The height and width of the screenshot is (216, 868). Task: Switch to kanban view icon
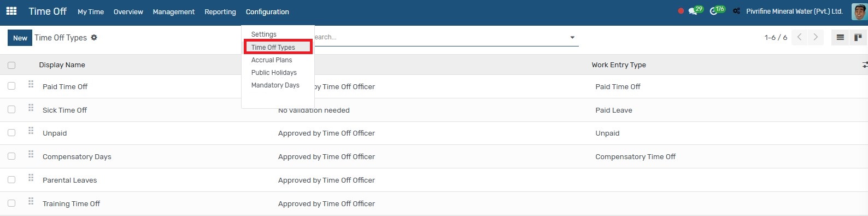[858, 37]
